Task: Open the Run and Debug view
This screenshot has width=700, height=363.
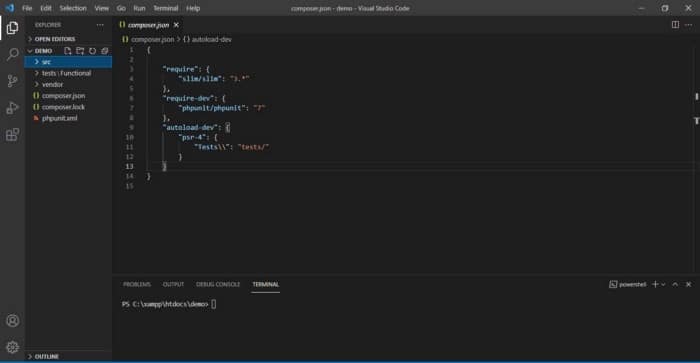Action: click(x=12, y=108)
